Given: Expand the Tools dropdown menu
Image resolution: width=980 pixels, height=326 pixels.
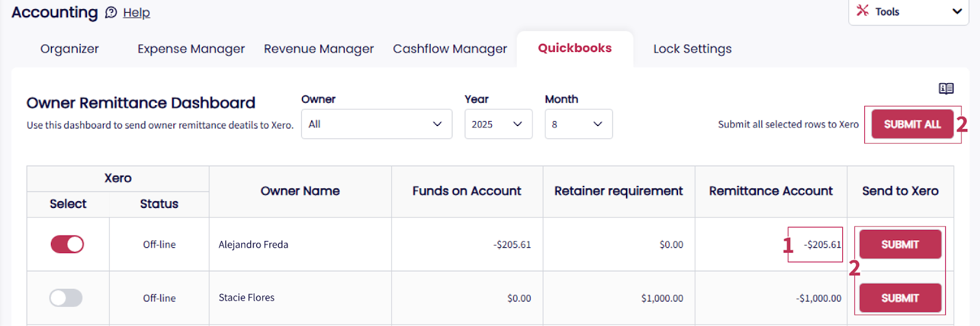Looking at the screenshot, I should (x=957, y=12).
